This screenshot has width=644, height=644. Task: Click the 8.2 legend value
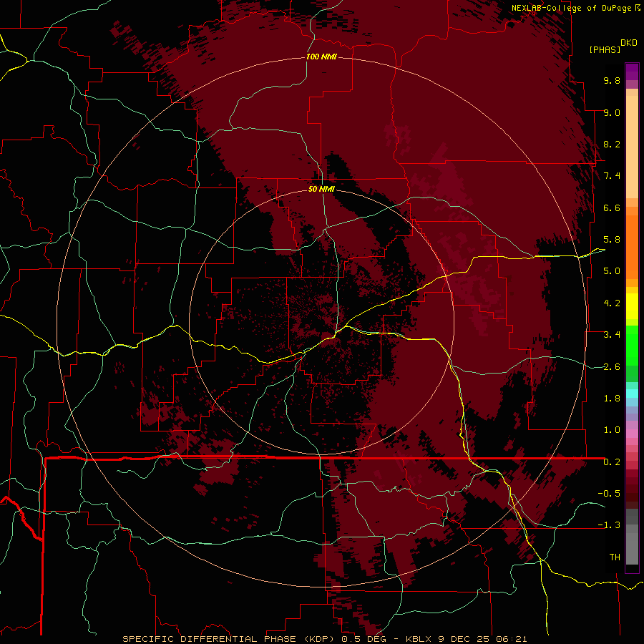[x=612, y=144]
